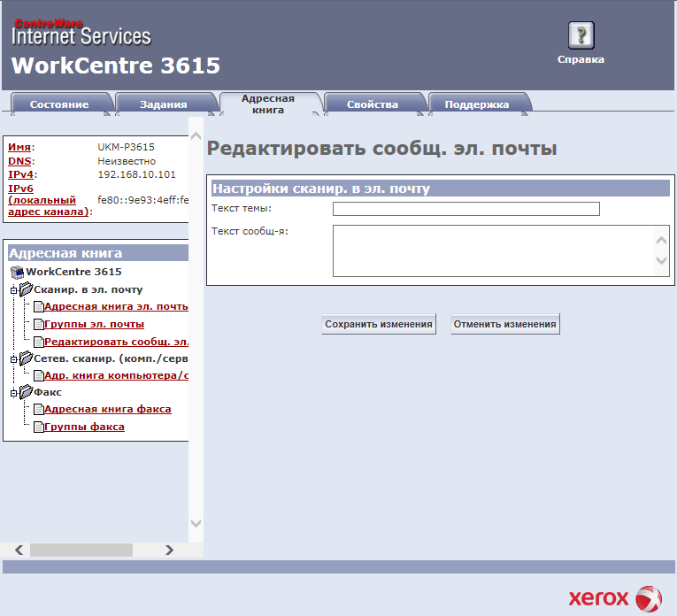Open the Имя link
The image size is (677, 616).
(19, 147)
